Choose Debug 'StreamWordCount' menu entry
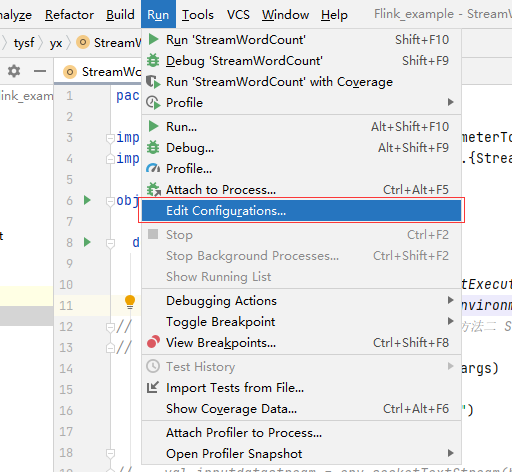The image size is (512, 472). point(301,61)
